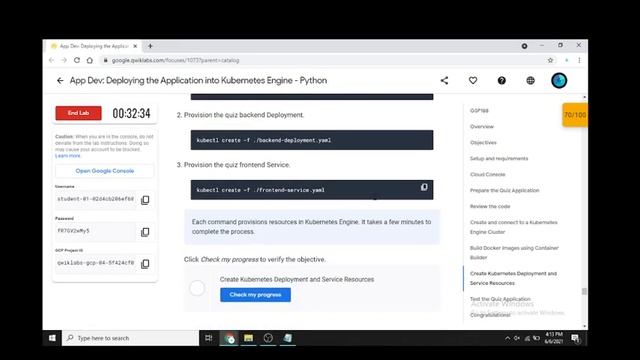Open the help question mark icon
Screen dimensions: 640x360
pos(502,81)
